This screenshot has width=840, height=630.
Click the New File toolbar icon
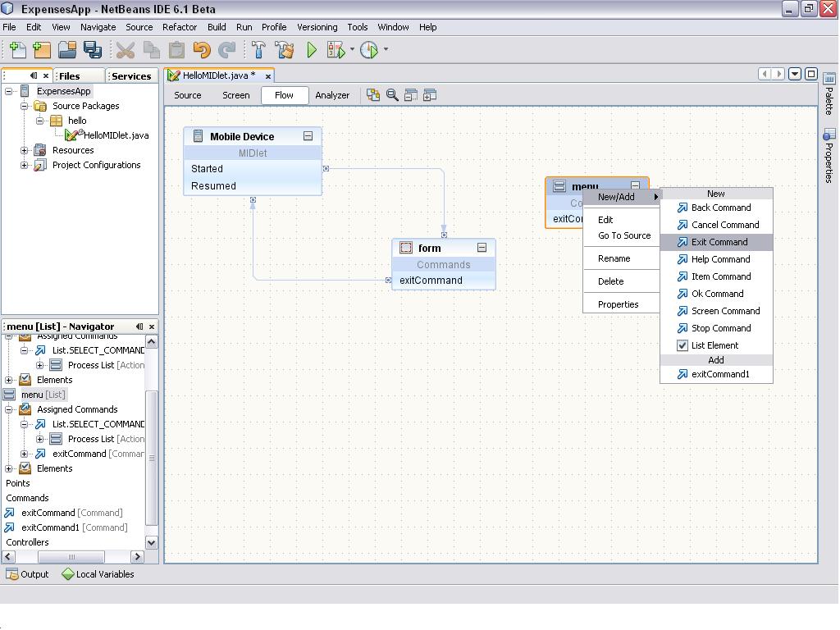pos(18,50)
